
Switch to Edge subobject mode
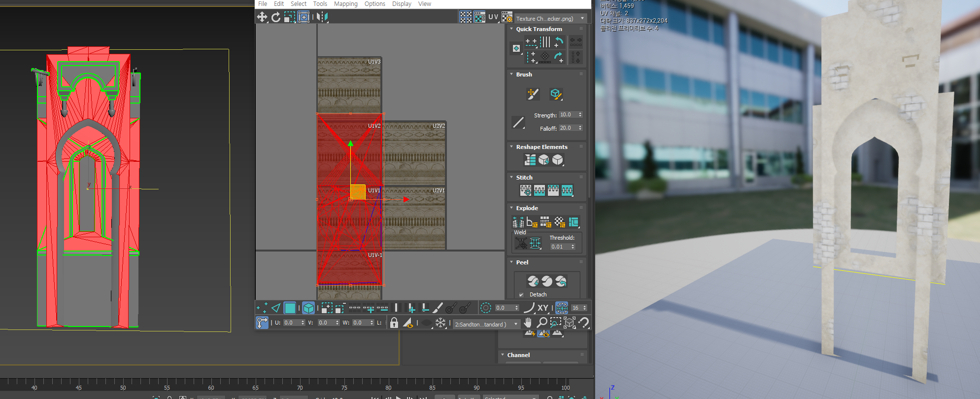coord(276,308)
